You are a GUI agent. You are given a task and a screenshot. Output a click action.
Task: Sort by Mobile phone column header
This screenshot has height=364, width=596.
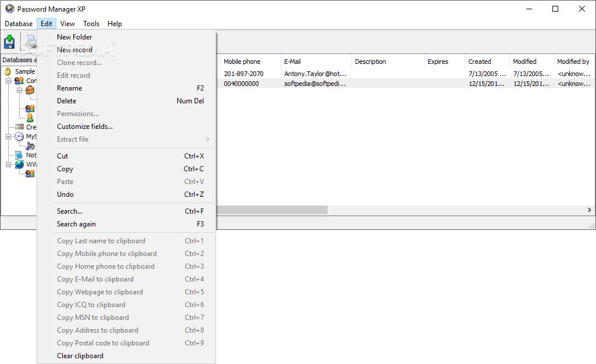click(x=250, y=62)
